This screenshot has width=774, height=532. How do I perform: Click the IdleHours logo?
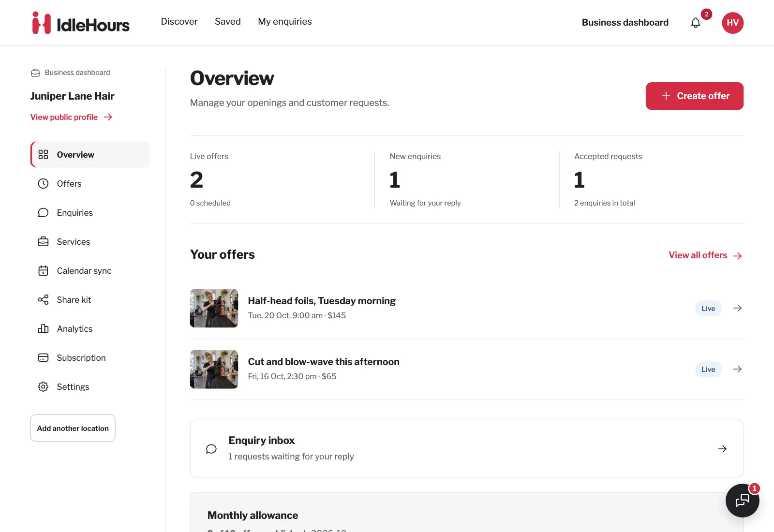coord(81,23)
